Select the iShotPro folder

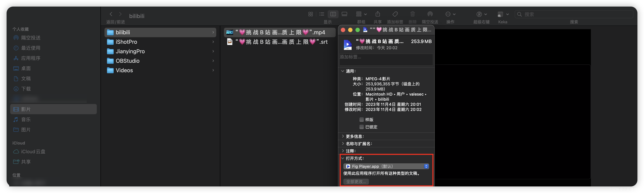tap(160, 42)
